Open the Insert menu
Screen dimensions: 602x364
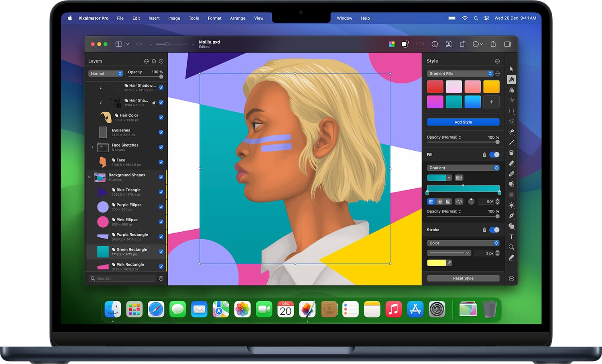pyautogui.click(x=154, y=18)
